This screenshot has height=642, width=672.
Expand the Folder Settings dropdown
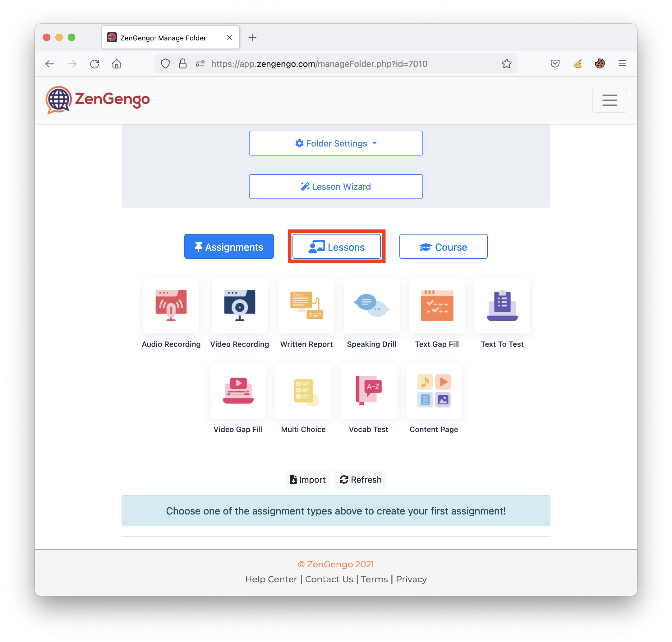(336, 143)
